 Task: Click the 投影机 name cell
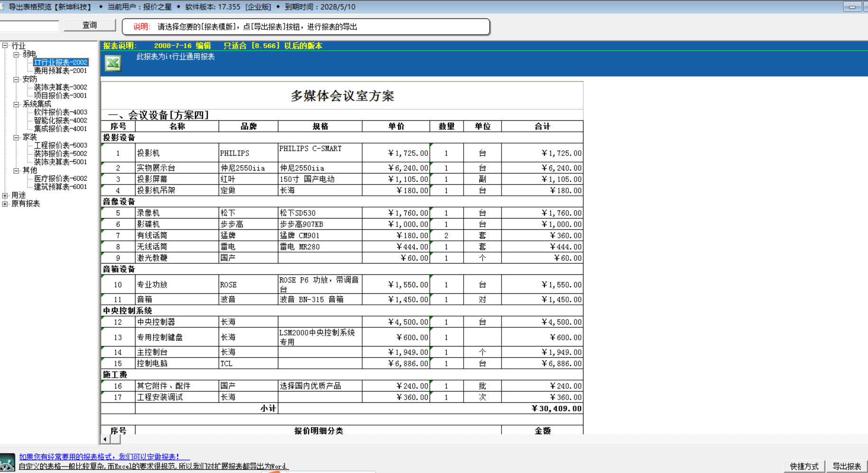[x=177, y=153]
